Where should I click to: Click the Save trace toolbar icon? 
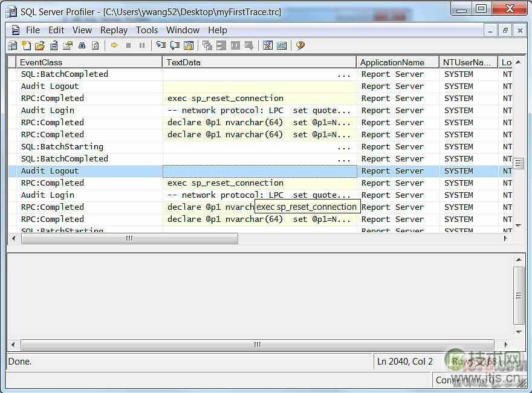pyautogui.click(x=54, y=45)
